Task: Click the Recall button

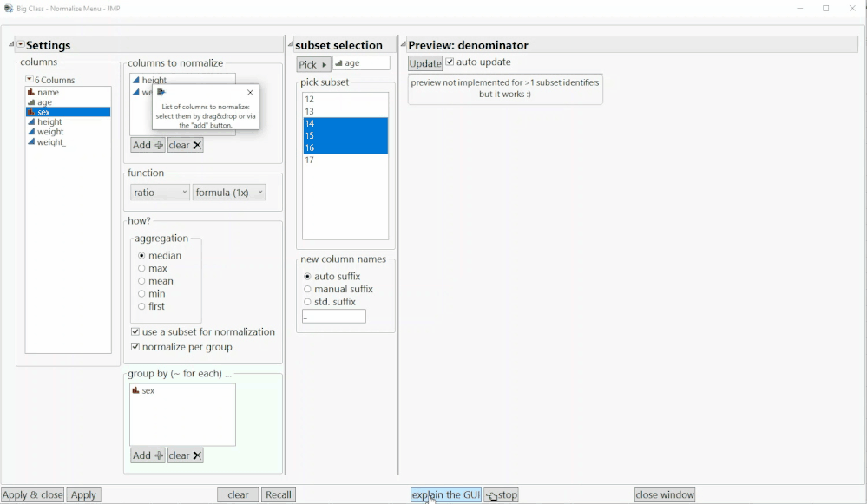Action: (x=278, y=494)
